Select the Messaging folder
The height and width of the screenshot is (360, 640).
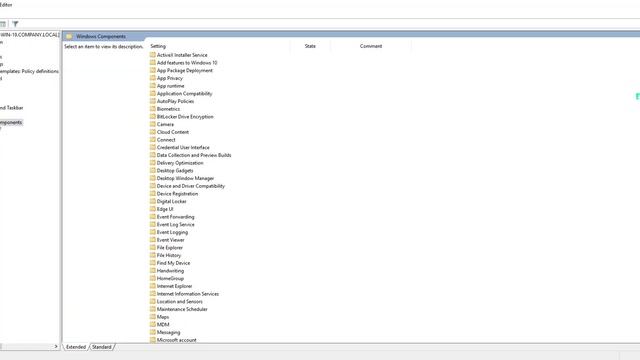(x=165, y=333)
